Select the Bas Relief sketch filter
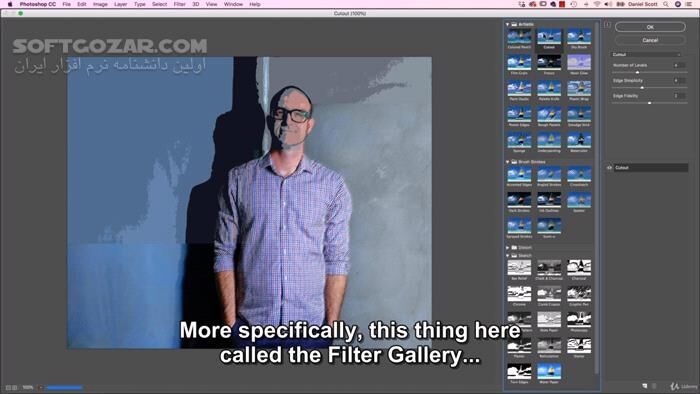Image resolution: width=700 pixels, height=394 pixels. tap(519, 268)
